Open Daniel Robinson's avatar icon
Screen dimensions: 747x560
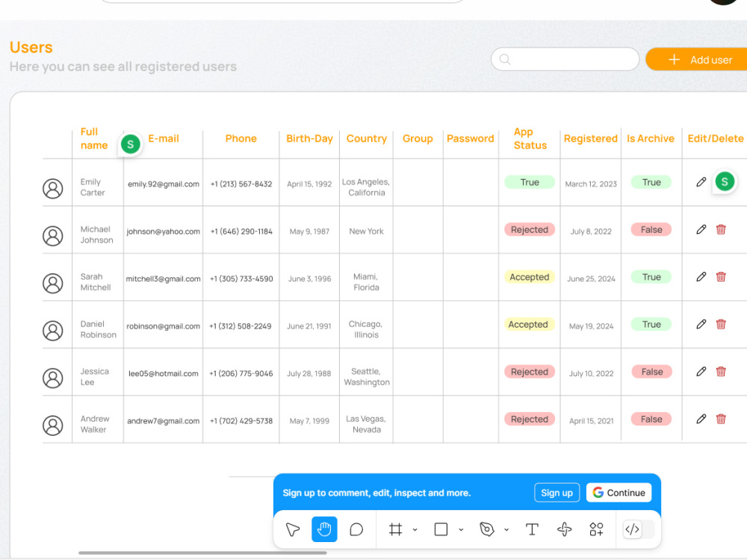coord(53,331)
